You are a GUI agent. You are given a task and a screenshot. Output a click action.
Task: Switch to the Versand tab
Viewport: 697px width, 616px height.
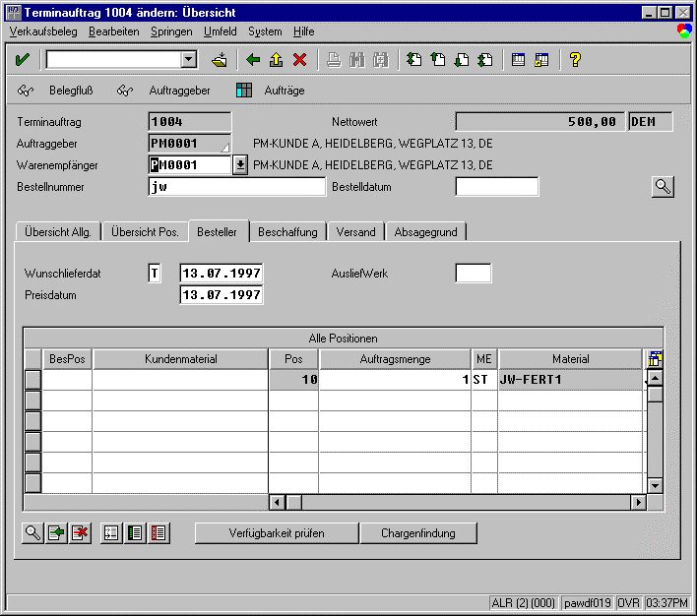[x=355, y=232]
